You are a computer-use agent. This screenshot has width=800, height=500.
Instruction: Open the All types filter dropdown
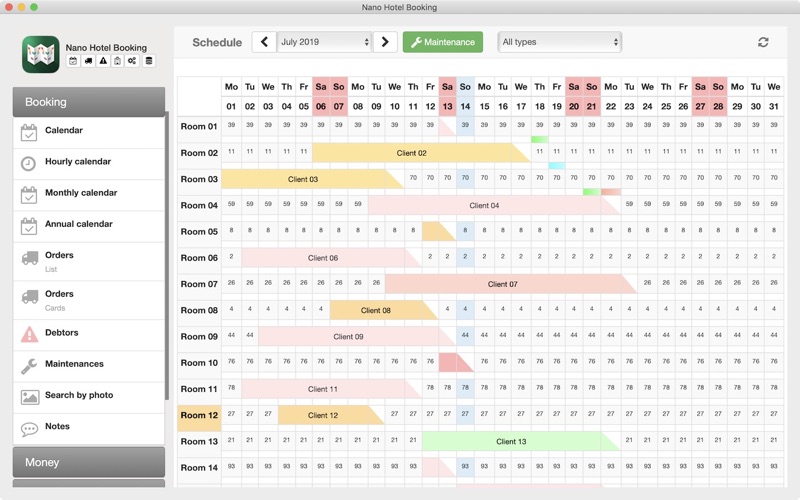click(559, 42)
